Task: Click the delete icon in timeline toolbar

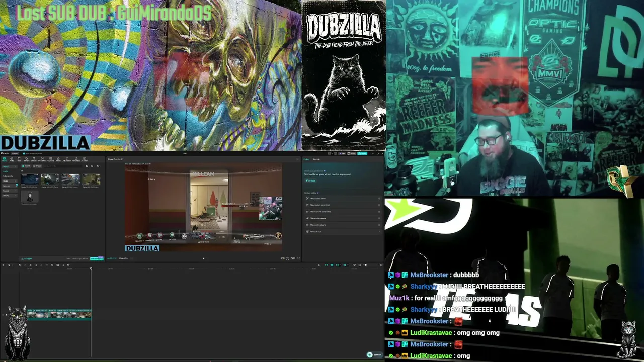Action: tap(46, 265)
